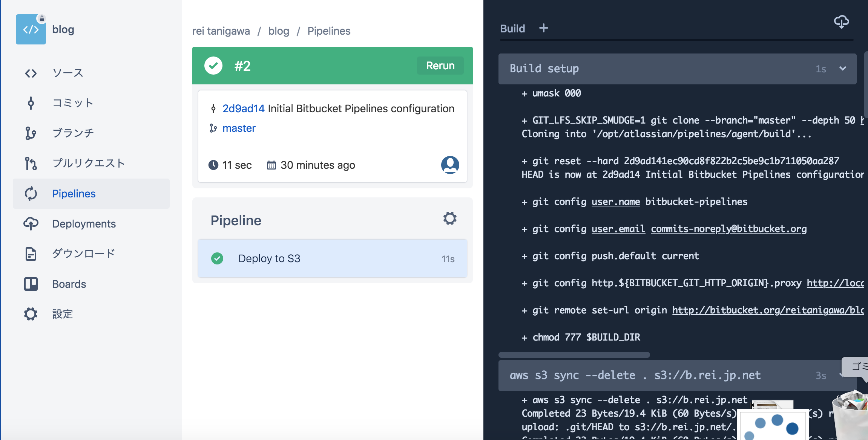Open the プルリクエスト pull requests icon
This screenshot has width=868, height=440.
[31, 163]
